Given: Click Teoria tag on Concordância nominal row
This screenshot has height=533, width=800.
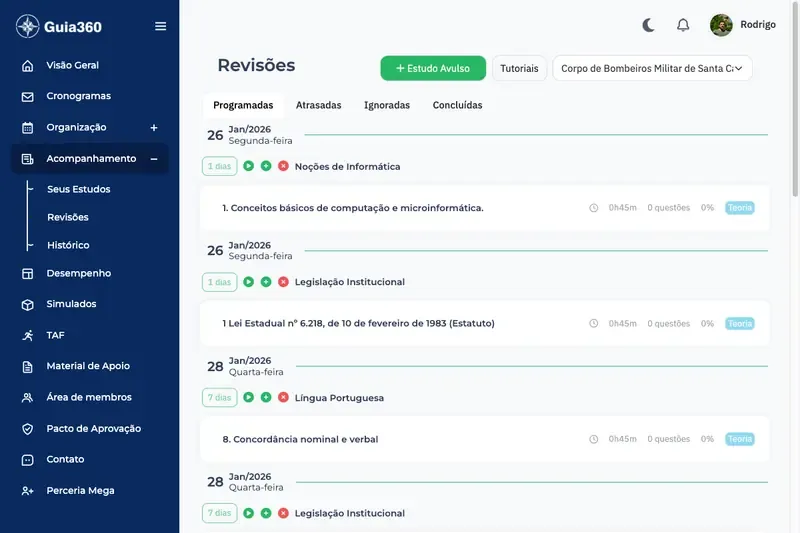Looking at the screenshot, I should [739, 439].
